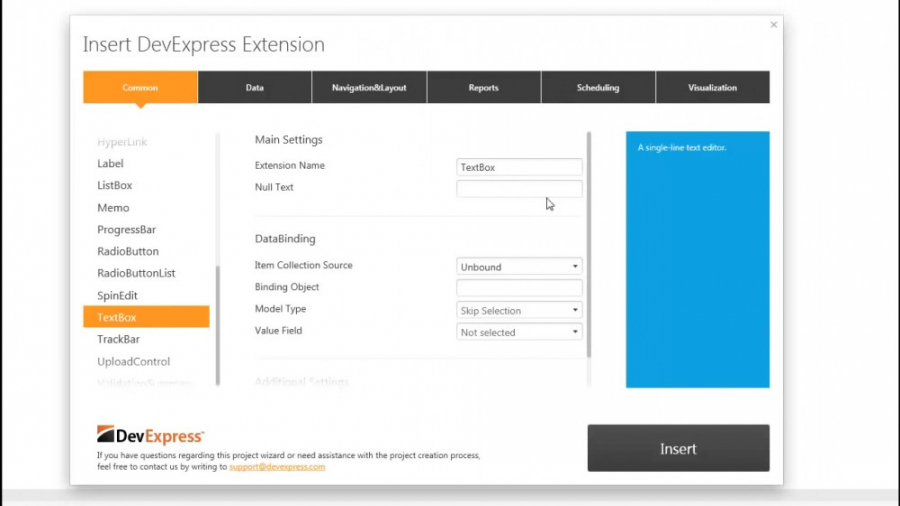Switch to the Common tab

point(140,87)
